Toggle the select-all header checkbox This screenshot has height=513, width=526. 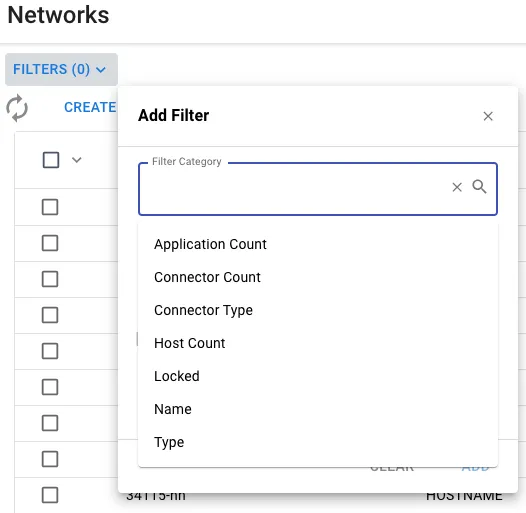51,160
